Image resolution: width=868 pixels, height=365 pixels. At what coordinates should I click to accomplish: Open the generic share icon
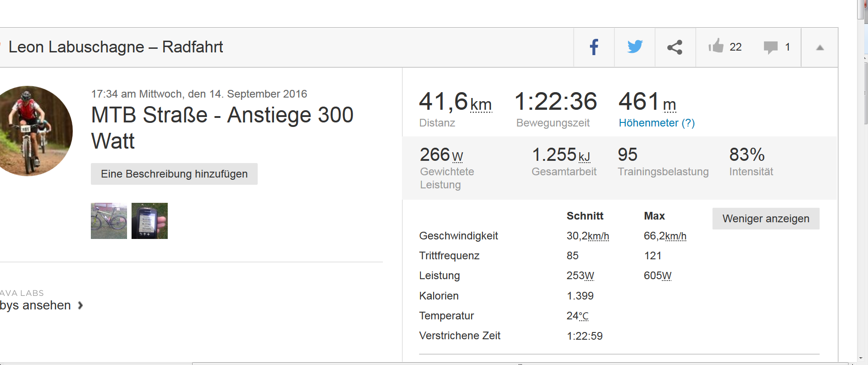[675, 47]
